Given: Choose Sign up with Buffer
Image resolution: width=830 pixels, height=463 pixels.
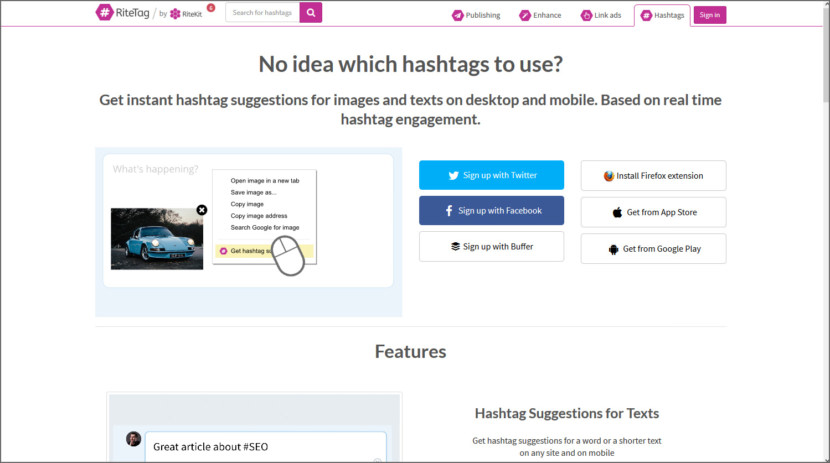Looking at the screenshot, I should click(491, 247).
